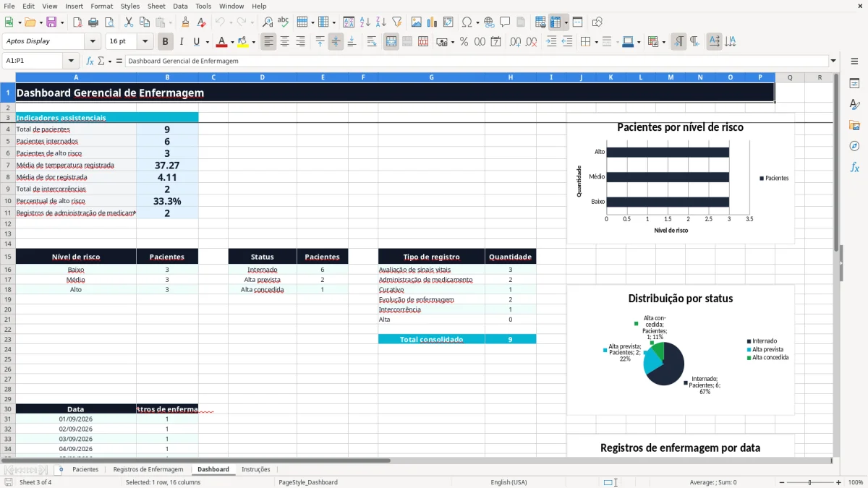Toggle AutoFilter funnel icon
Viewport: 868px width, 488px height.
click(x=396, y=22)
